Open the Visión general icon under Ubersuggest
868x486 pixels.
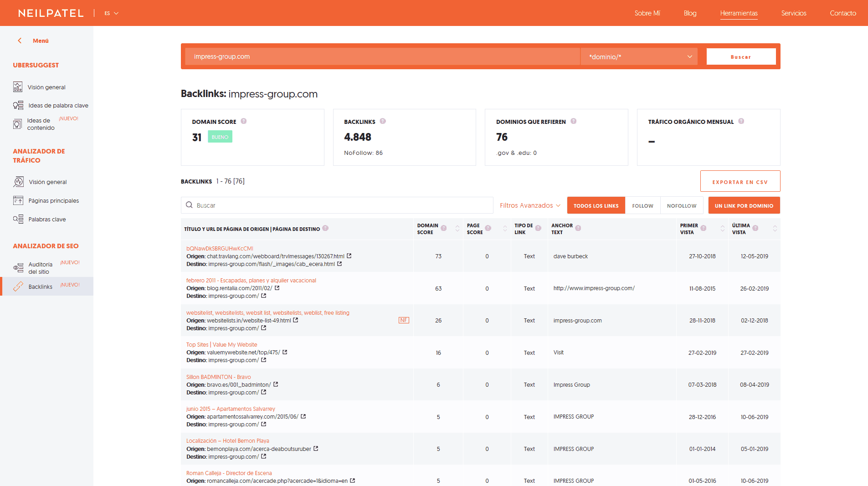tap(18, 87)
